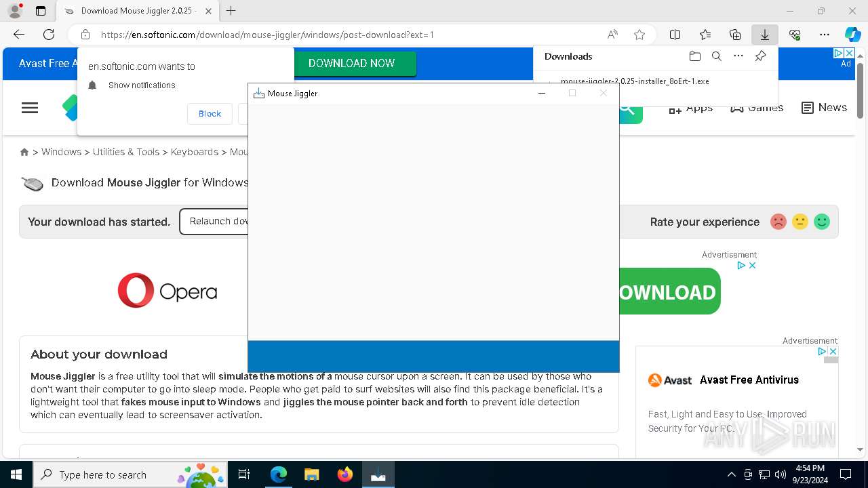Switch to Mouse Jiggler installer taskbar icon
This screenshot has height=488, width=868.
378,474
